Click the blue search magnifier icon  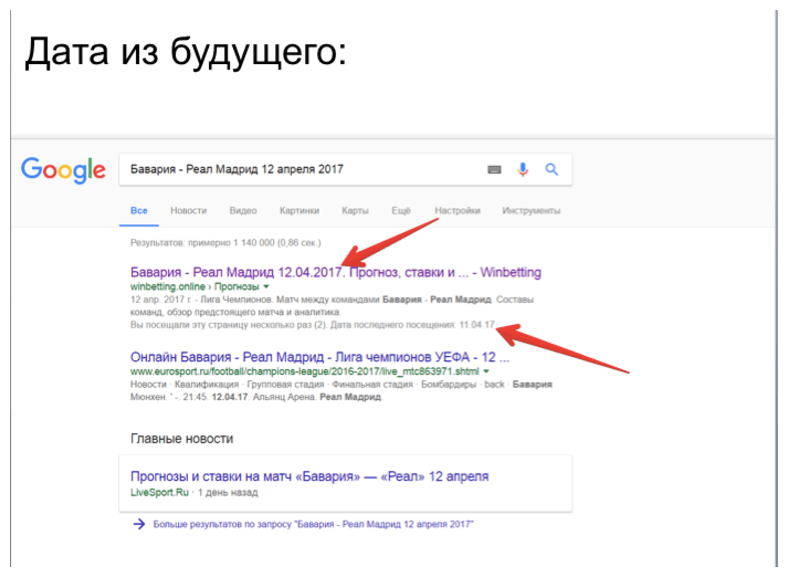[552, 169]
